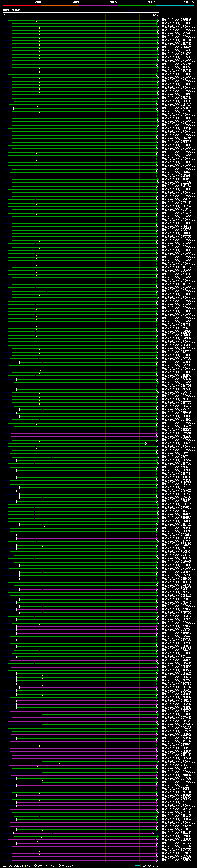
Task: Click hit label UniRef100_Q6GPQ2
Action: (x=176, y=128)
